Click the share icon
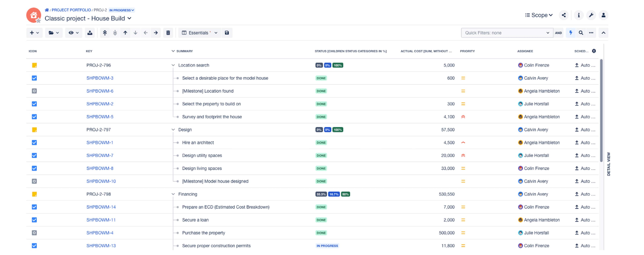Image resolution: width=644 pixels, height=255 pixels. point(564,15)
